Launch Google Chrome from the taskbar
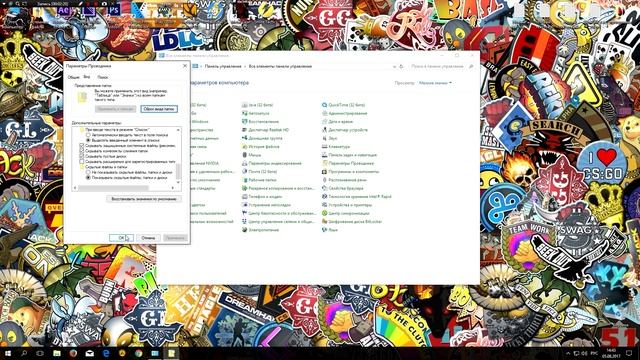The width and height of the screenshot is (640, 360). tap(139, 353)
